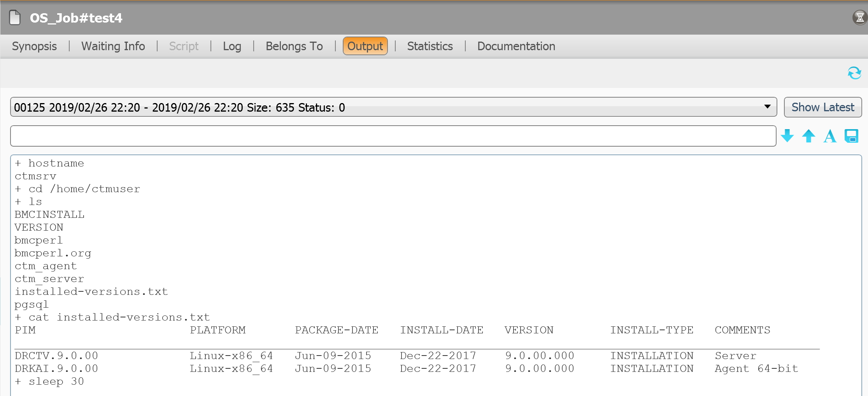Viewport: 868px width, 396px height.
Task: Select the Output tab
Action: [365, 46]
